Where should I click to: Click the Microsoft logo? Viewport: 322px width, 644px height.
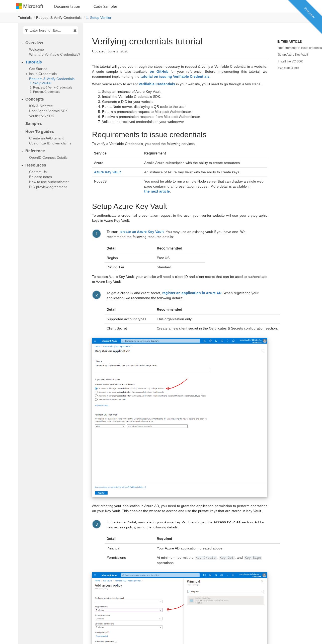[x=30, y=6]
